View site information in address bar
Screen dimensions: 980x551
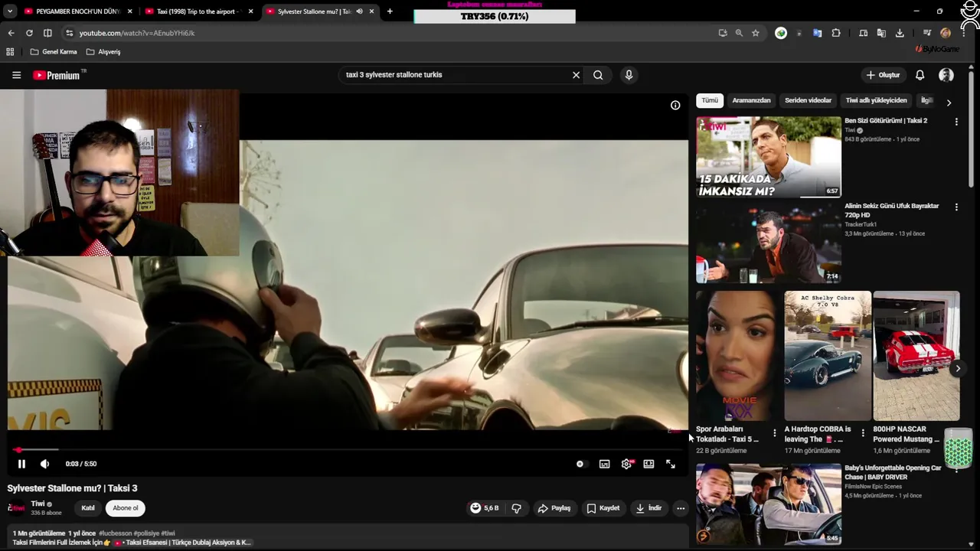pos(69,33)
